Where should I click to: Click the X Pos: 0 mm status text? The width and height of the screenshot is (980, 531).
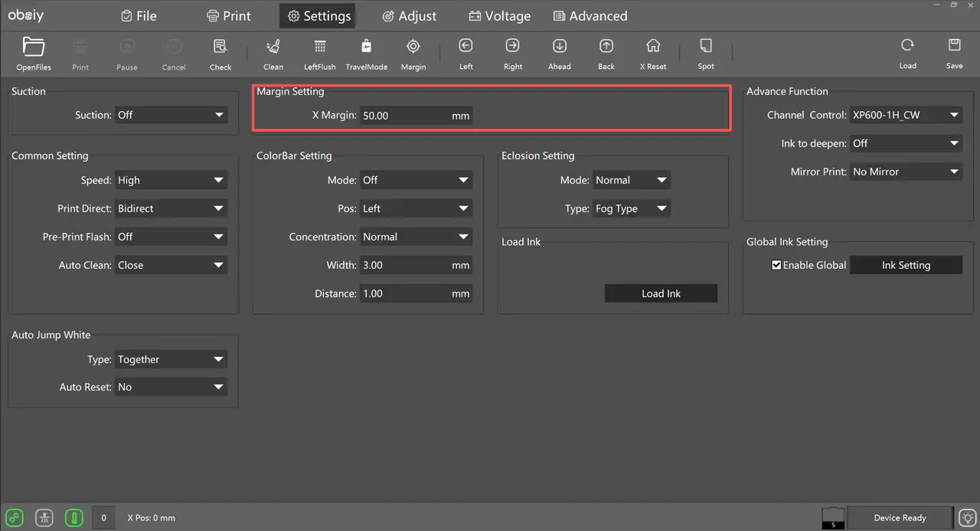(x=151, y=518)
